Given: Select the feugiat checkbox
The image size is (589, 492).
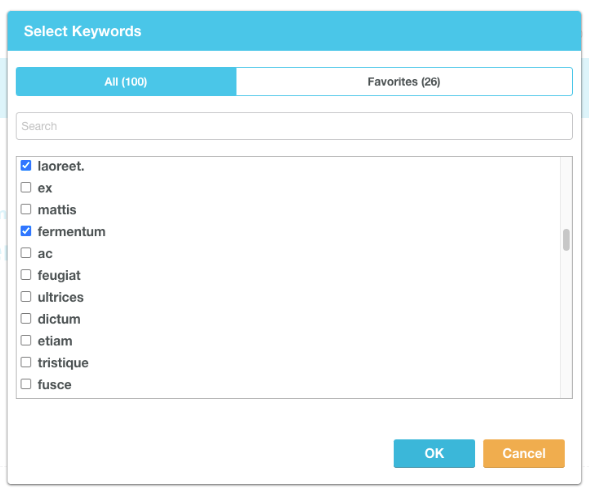Looking at the screenshot, I should (x=26, y=275).
